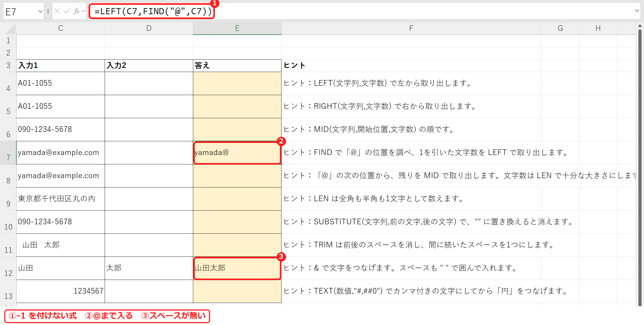Select cell containing 1234567
This screenshot has height=325, width=644.
click(61, 291)
